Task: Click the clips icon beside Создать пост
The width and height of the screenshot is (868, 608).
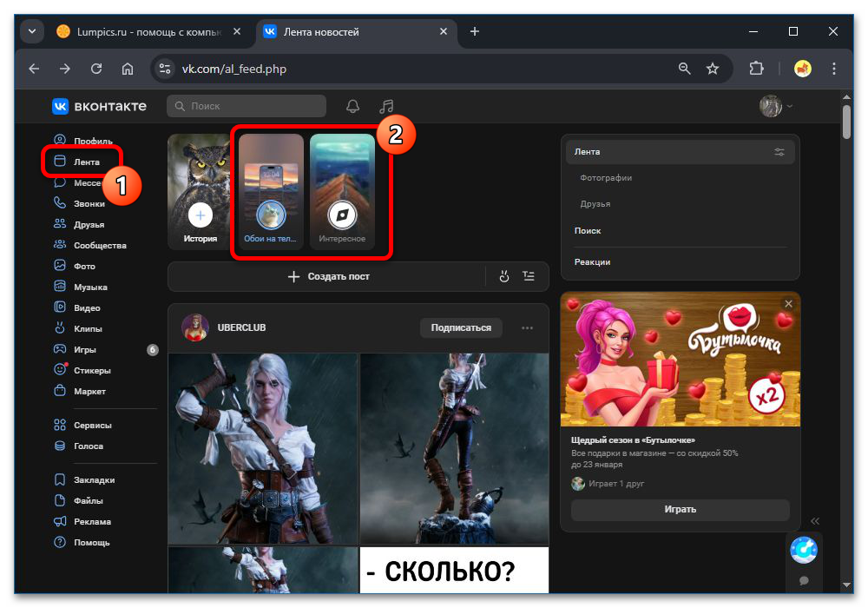Action: point(503,276)
